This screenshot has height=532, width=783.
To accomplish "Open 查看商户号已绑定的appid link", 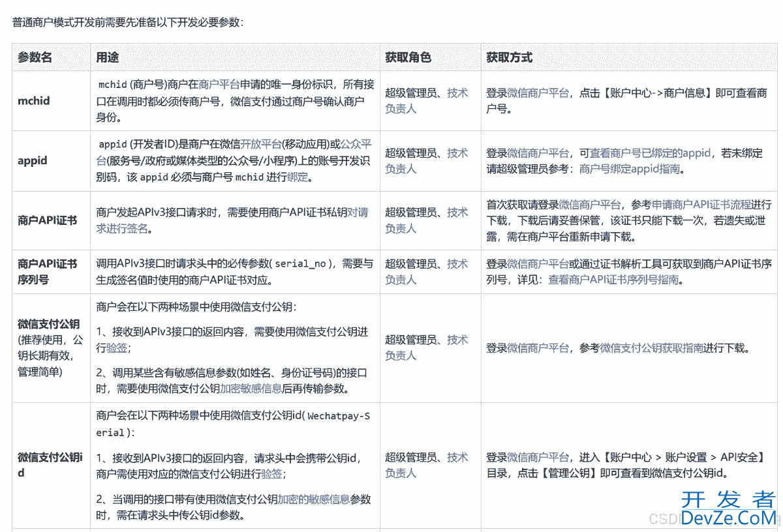I will 650,153.
